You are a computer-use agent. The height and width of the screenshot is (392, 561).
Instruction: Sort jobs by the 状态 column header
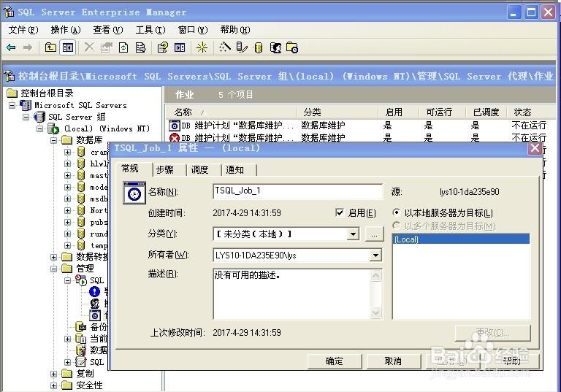coord(531,112)
